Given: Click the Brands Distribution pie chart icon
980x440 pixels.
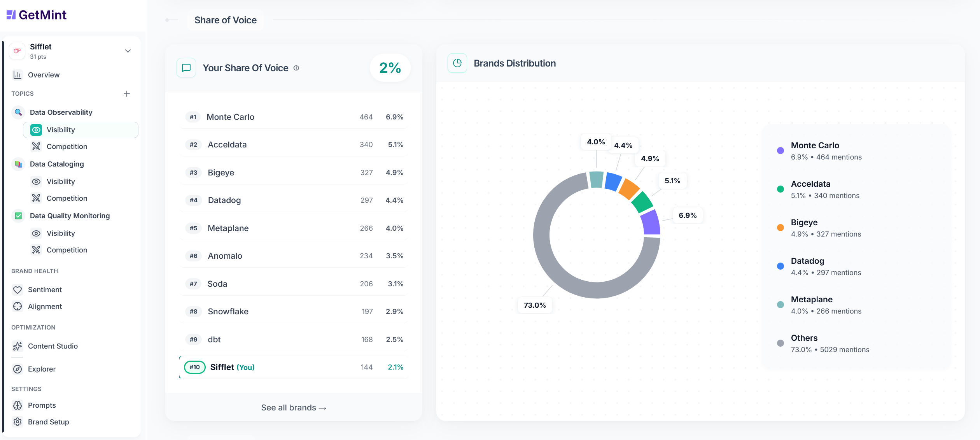Looking at the screenshot, I should (x=457, y=63).
